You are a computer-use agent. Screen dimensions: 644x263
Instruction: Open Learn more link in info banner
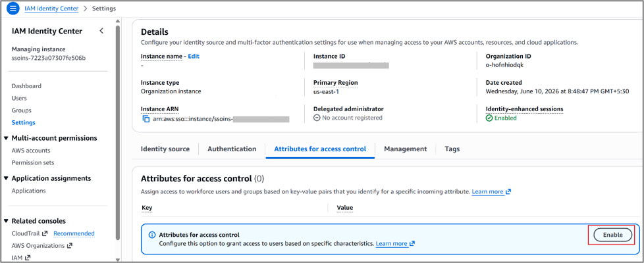(395, 243)
